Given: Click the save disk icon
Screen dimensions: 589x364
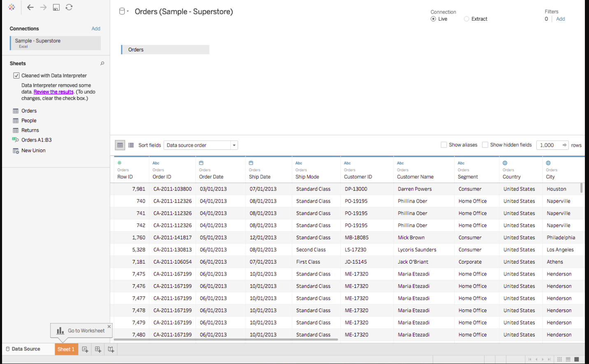Looking at the screenshot, I should click(56, 7).
